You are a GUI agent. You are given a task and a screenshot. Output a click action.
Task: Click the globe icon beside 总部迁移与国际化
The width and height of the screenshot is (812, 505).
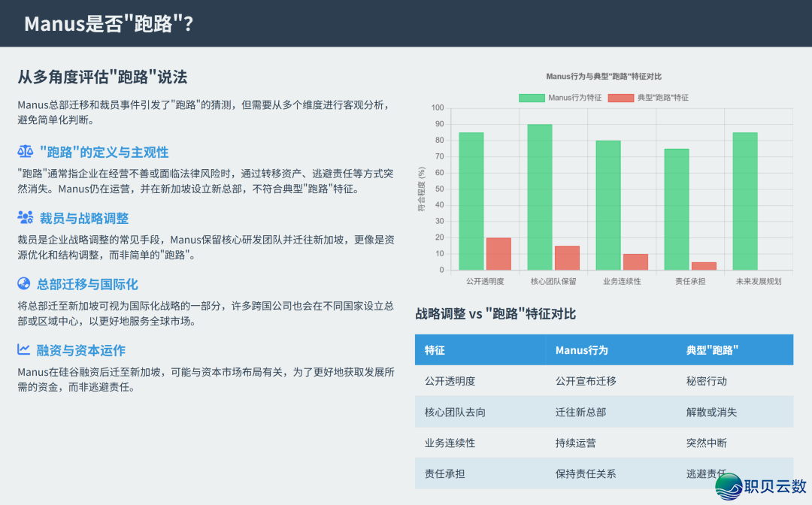[24, 284]
